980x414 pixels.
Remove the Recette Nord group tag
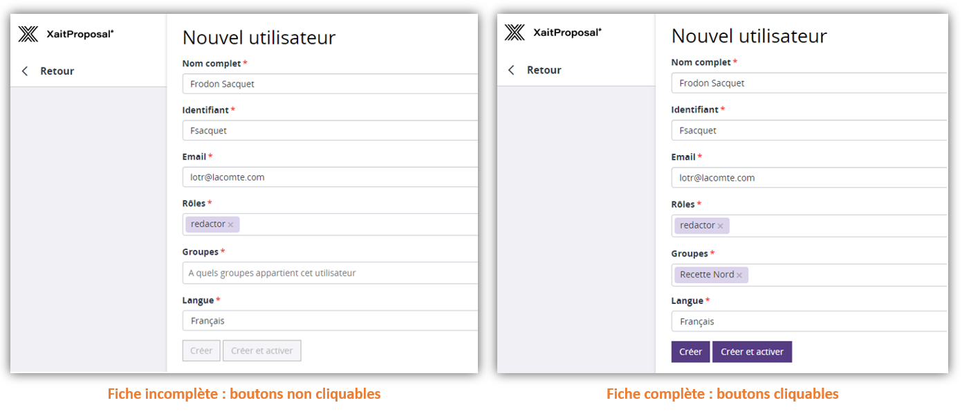[739, 276]
